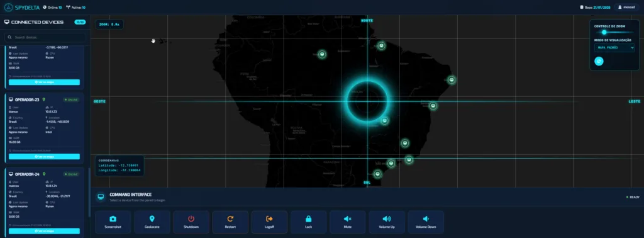This screenshot has width=644, height=238.
Task: Click the monitor icon of OPERADOR-23 card
Action: click(11, 99)
